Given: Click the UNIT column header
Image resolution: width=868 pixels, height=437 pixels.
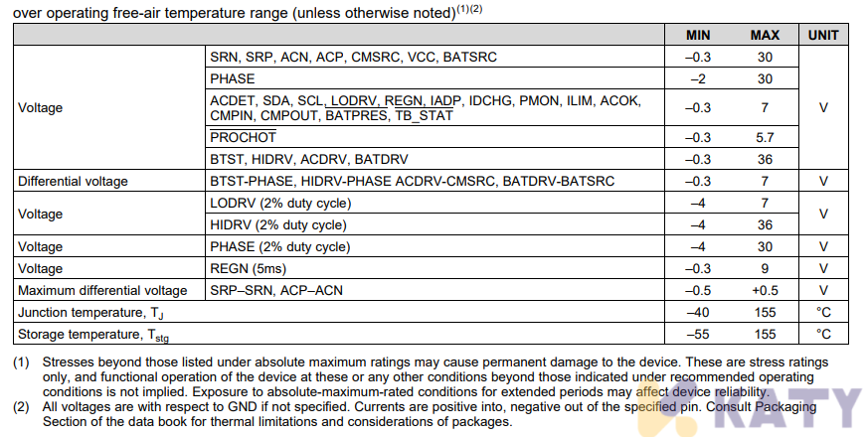Looking at the screenshot, I should [x=823, y=36].
